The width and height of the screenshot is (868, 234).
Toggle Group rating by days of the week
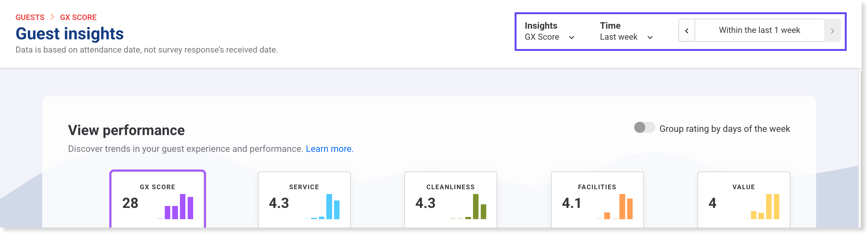644,128
